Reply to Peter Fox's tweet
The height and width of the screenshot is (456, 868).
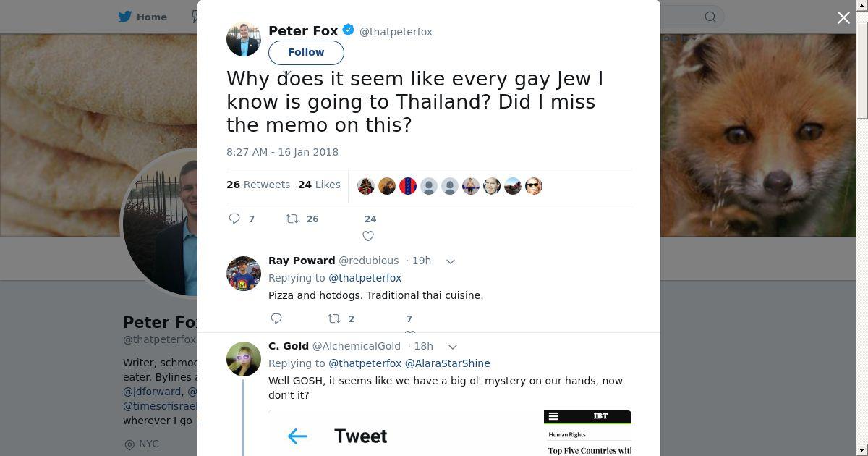234,219
